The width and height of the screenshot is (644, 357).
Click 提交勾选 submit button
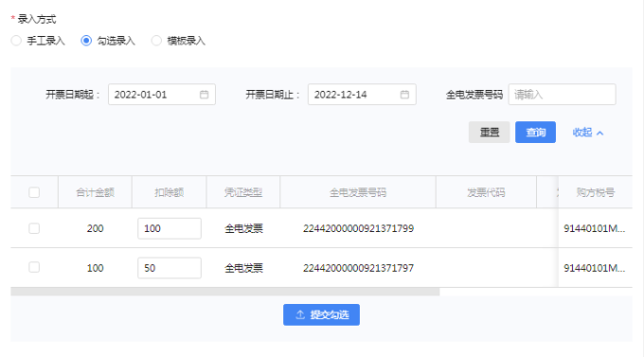(322, 314)
